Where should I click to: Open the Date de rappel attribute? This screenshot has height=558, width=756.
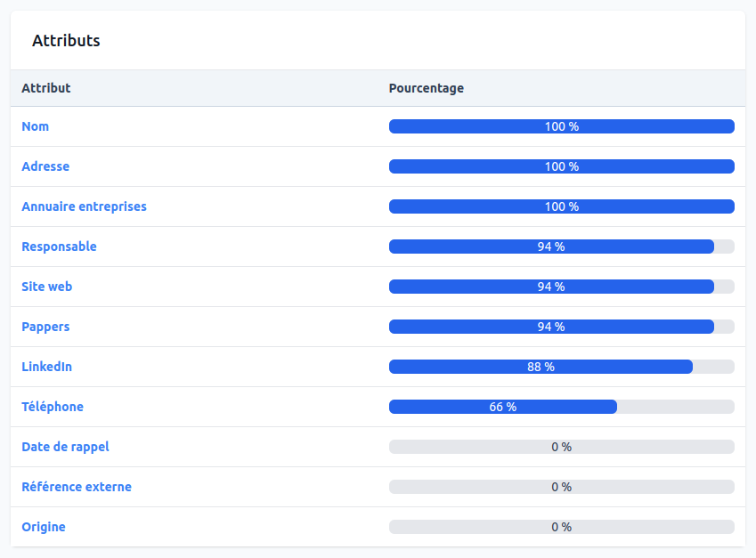[65, 447]
